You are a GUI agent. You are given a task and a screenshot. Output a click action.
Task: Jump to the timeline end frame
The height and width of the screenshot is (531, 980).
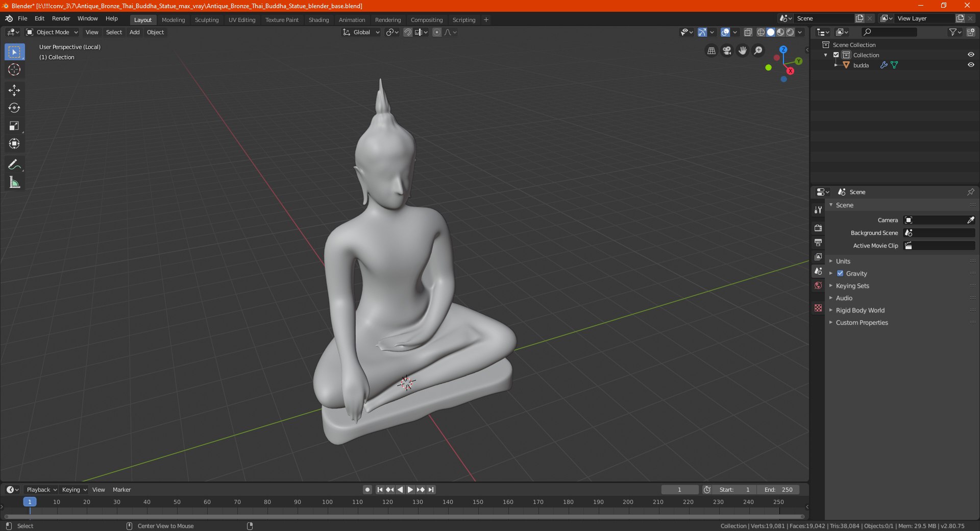click(431, 490)
